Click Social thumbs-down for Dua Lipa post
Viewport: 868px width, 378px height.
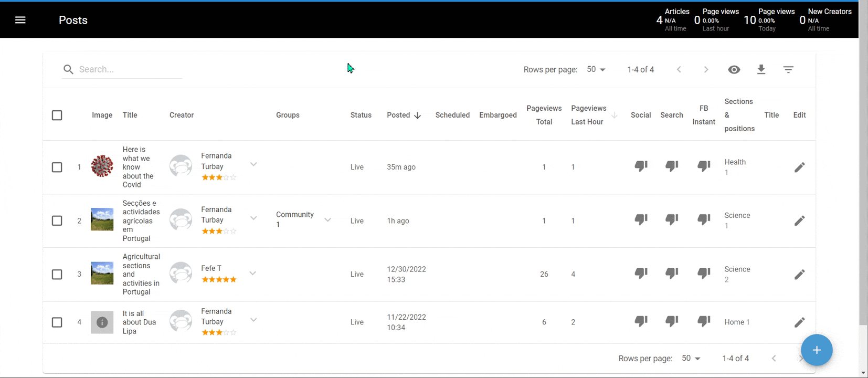click(x=641, y=321)
